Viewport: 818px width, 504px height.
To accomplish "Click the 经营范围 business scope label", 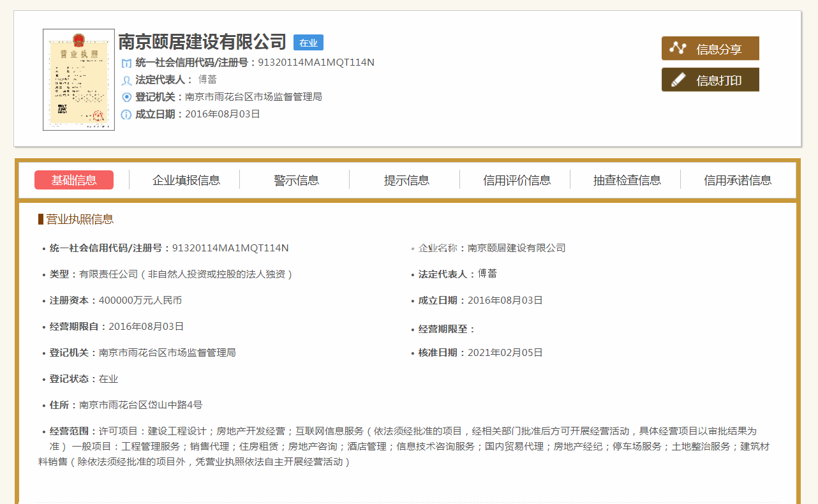I will [73, 431].
